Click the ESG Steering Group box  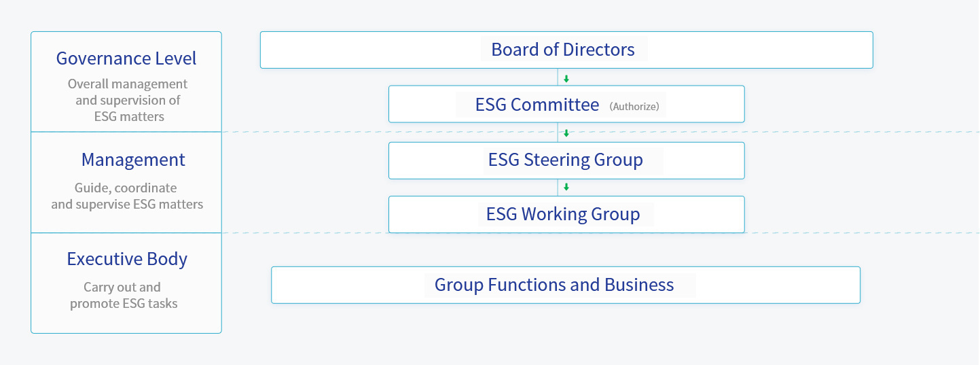pos(566,160)
